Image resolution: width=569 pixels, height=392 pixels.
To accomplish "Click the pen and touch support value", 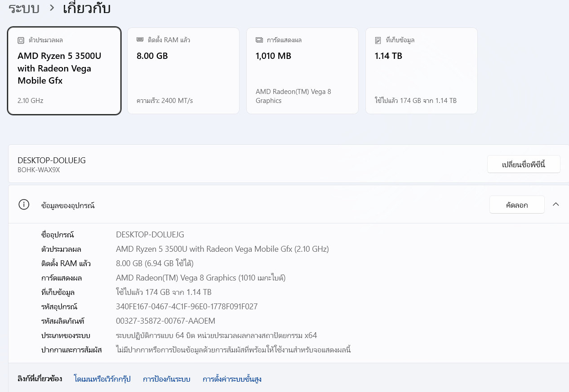I will pyautogui.click(x=233, y=350).
